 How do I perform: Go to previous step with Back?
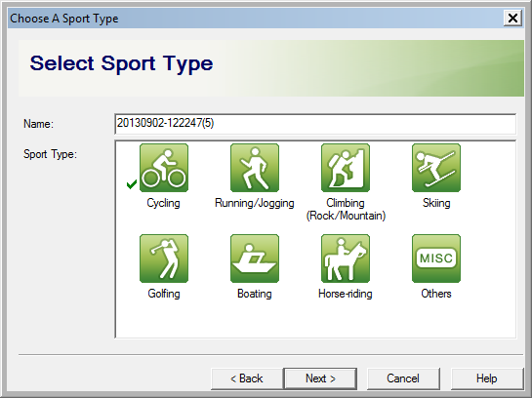coord(247,378)
